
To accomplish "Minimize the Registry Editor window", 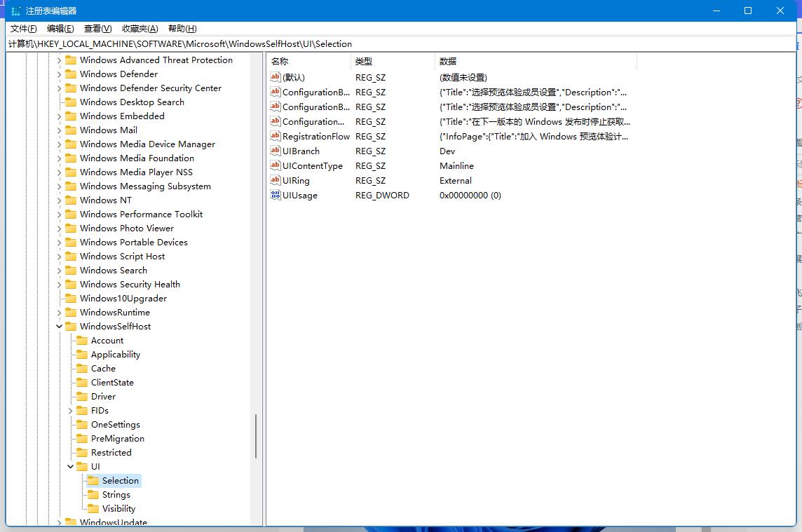I will [716, 11].
